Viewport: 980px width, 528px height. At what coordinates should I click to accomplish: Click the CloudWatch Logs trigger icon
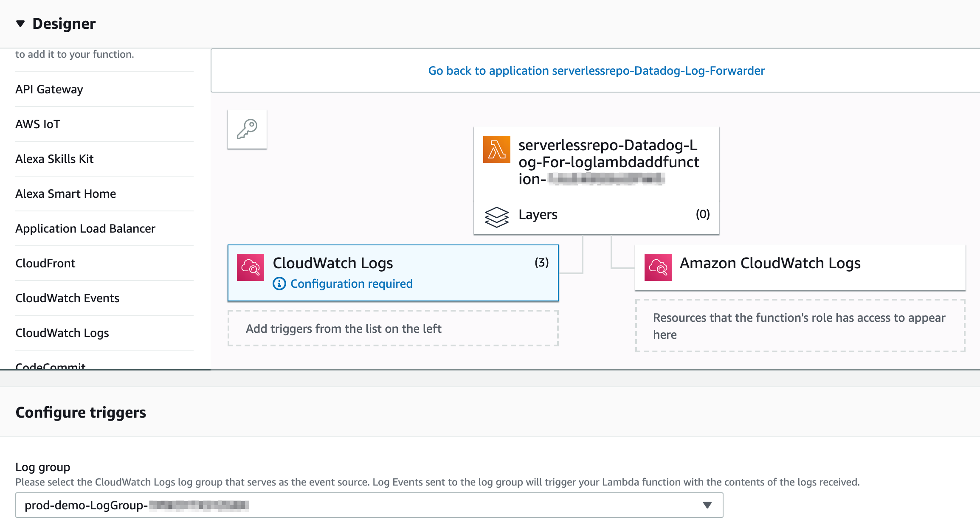click(251, 267)
